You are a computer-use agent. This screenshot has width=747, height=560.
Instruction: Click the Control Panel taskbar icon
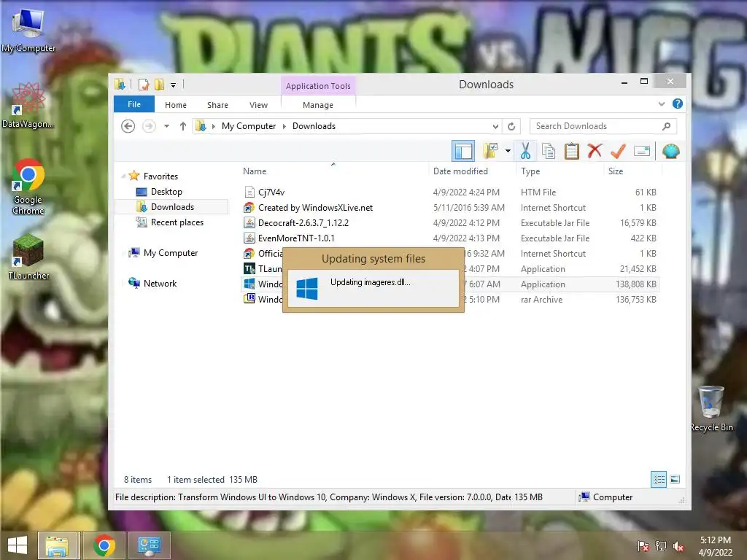[149, 545]
